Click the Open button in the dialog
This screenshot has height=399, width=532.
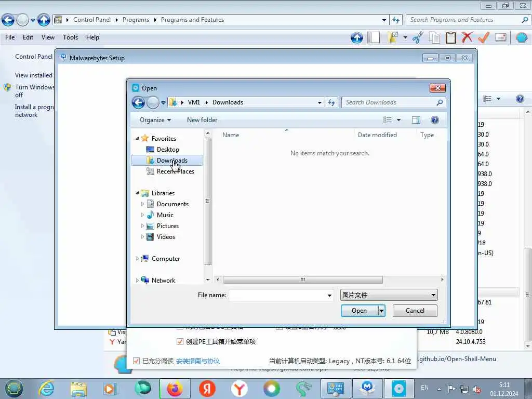point(360,311)
